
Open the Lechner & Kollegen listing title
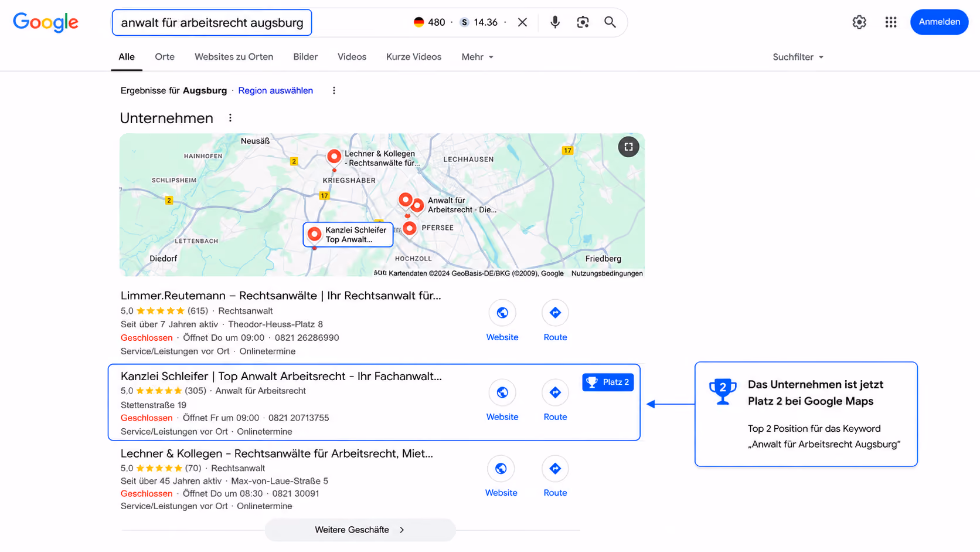tap(277, 453)
